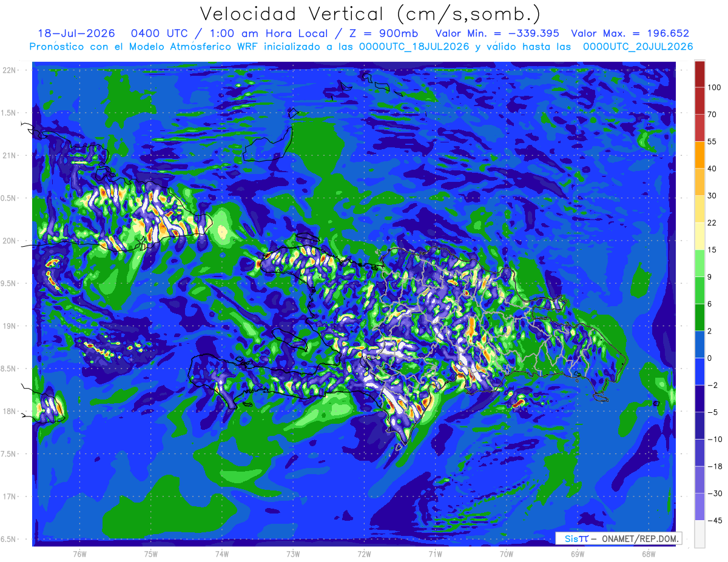The height and width of the screenshot is (562, 728).
Task: Click the blue color bar segment between 0 and 2
Action: [x=699, y=344]
